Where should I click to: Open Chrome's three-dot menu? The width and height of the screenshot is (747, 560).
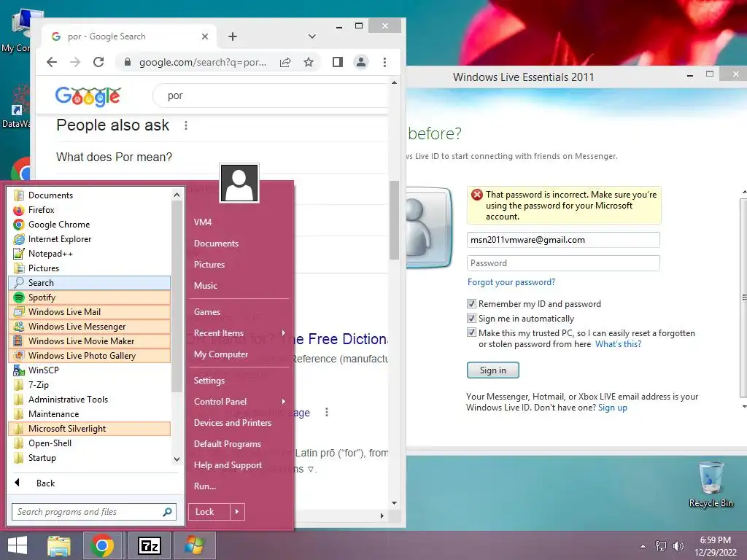(384, 62)
